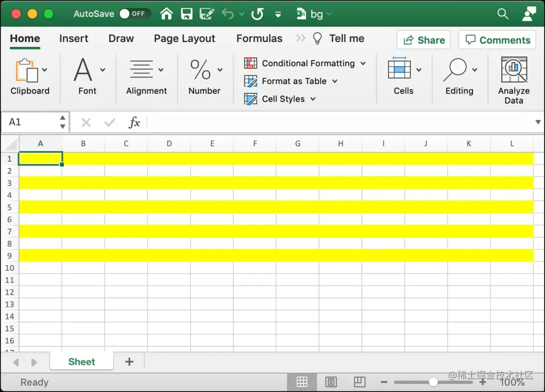Image resolution: width=545 pixels, height=392 pixels.
Task: Click the 100% zoom level
Action: pyautogui.click(x=513, y=382)
